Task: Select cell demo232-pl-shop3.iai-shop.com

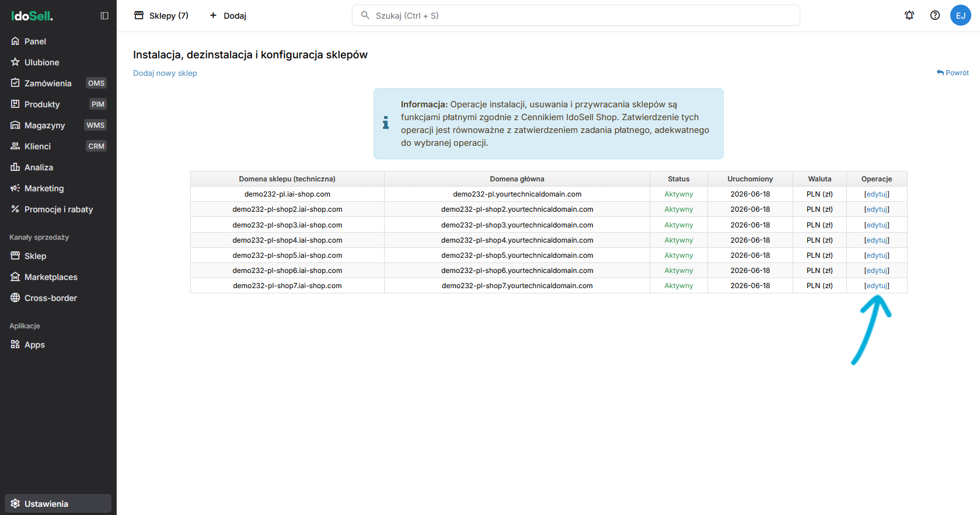Action: point(287,225)
